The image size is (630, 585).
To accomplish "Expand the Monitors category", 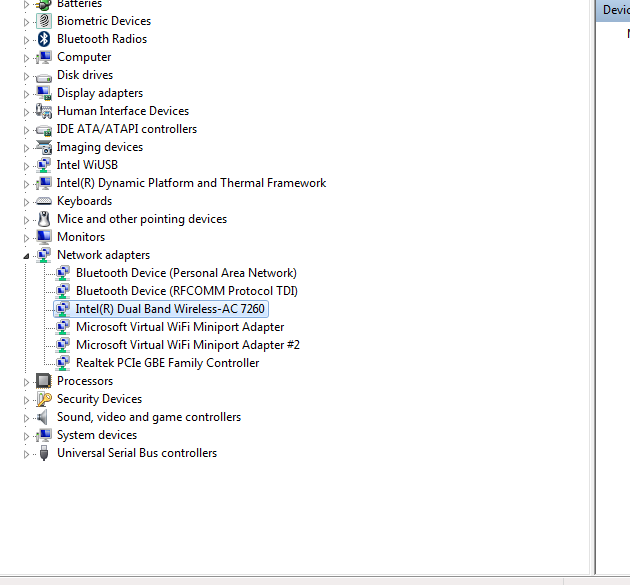I will pos(26,238).
